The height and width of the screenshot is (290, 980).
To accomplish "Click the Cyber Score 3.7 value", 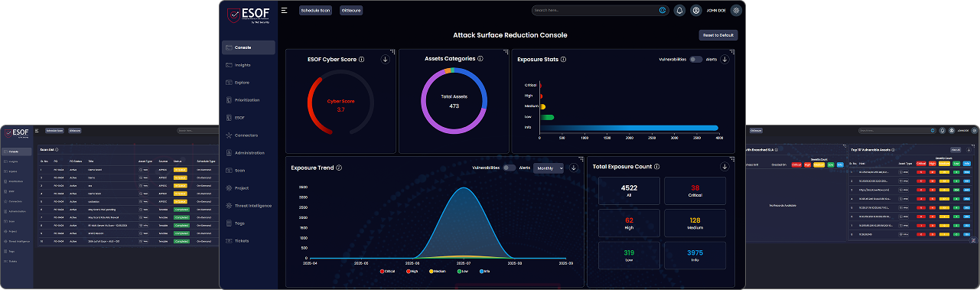I will [x=341, y=109].
